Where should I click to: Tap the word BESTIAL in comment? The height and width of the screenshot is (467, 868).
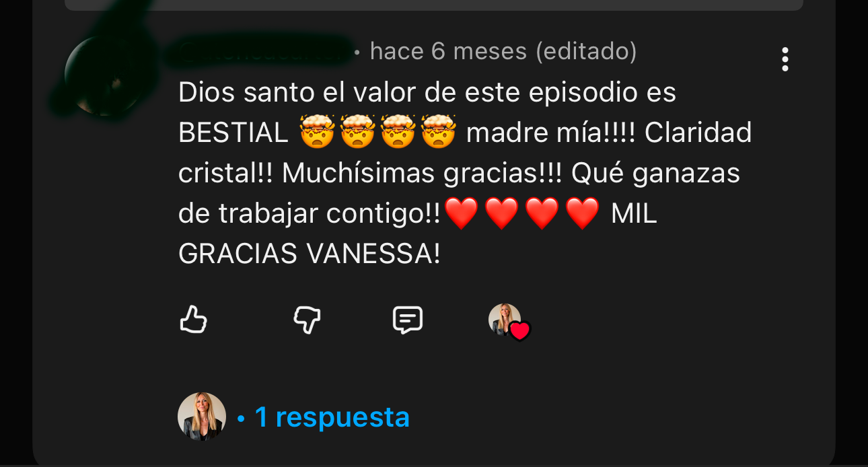coord(233,133)
